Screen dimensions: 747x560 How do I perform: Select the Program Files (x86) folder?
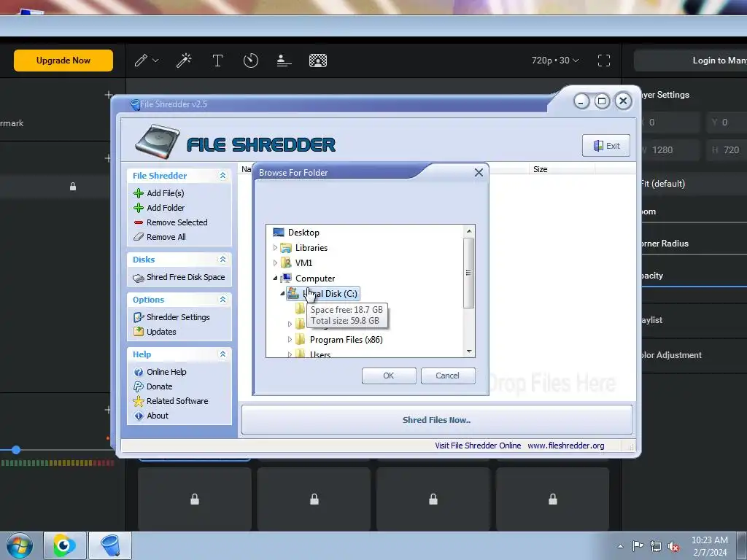click(x=346, y=340)
